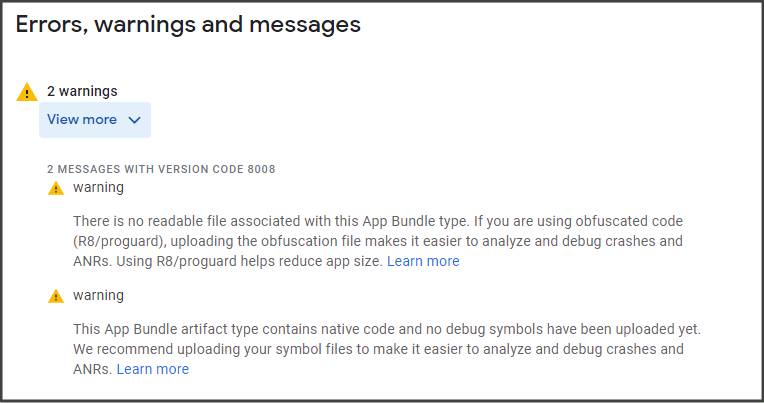Click the warning icon of the first message
The height and width of the screenshot is (403, 764).
(56, 188)
